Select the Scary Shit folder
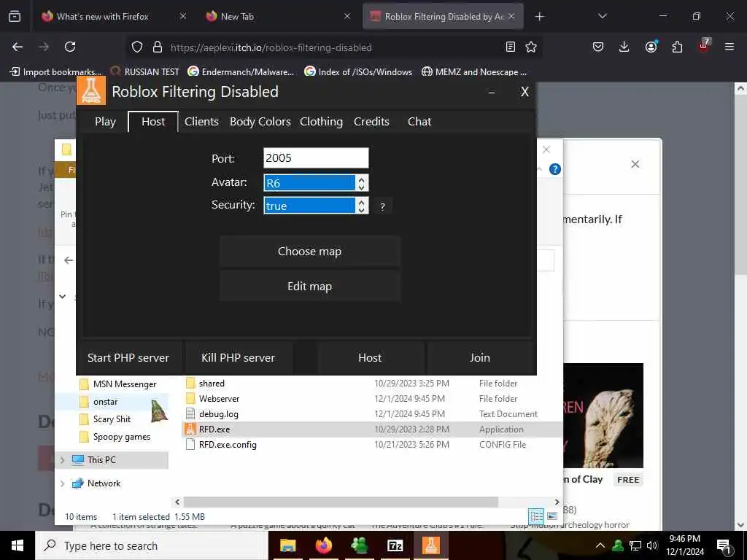The height and width of the screenshot is (560, 747). (x=112, y=419)
